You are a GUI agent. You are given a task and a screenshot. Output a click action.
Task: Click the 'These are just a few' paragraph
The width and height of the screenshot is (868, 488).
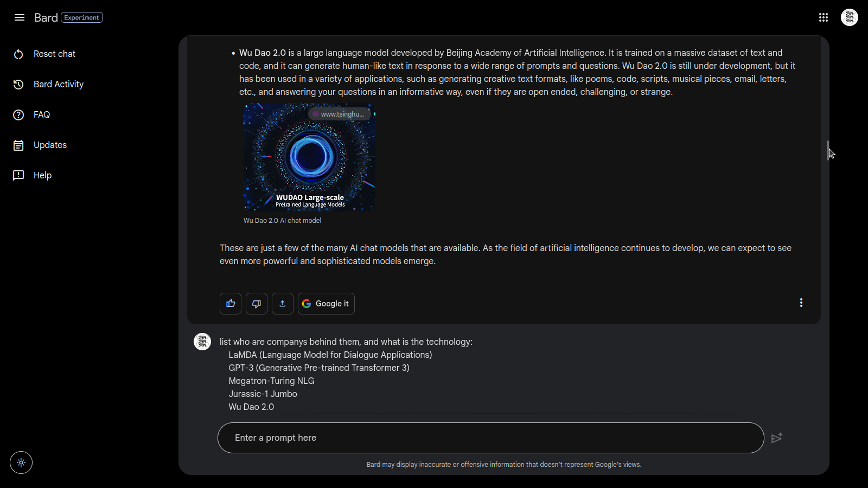click(x=506, y=254)
